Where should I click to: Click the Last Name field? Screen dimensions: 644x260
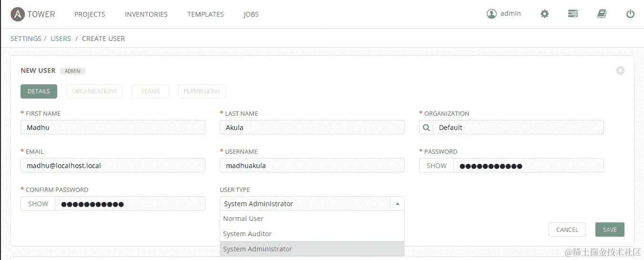(312, 127)
